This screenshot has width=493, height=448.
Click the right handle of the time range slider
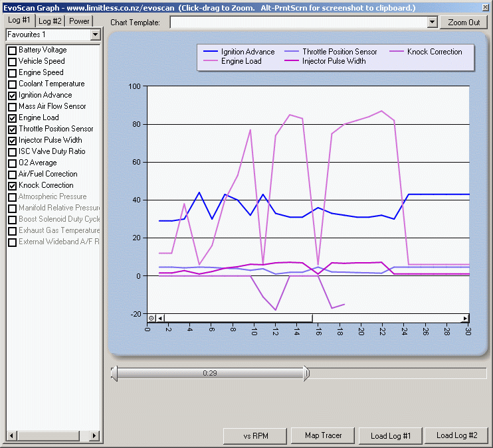pos(306,374)
